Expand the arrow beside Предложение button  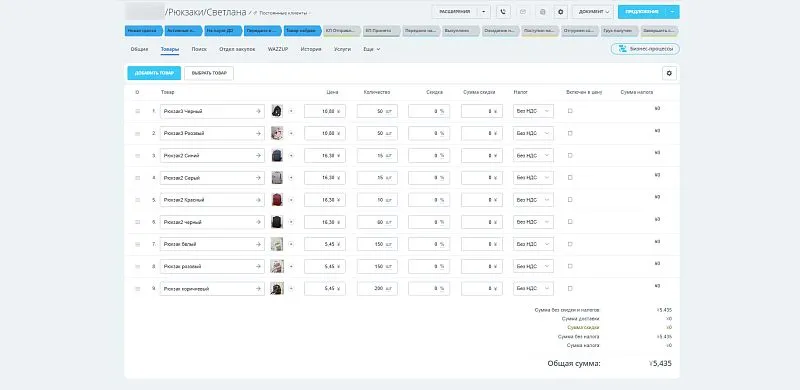coord(673,12)
